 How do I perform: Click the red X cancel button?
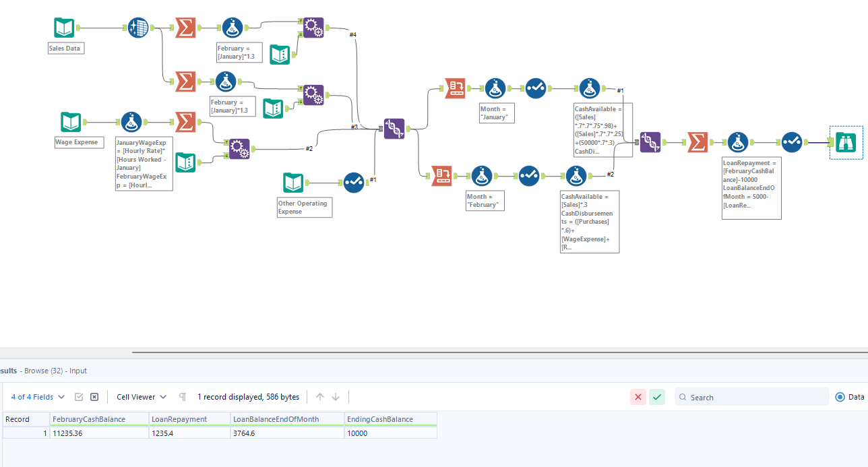[638, 397]
